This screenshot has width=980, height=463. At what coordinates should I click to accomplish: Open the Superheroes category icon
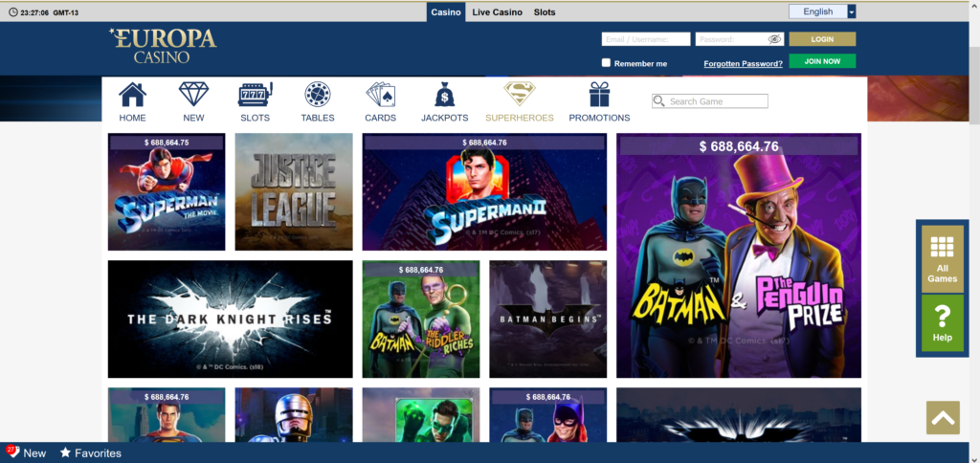click(x=520, y=95)
